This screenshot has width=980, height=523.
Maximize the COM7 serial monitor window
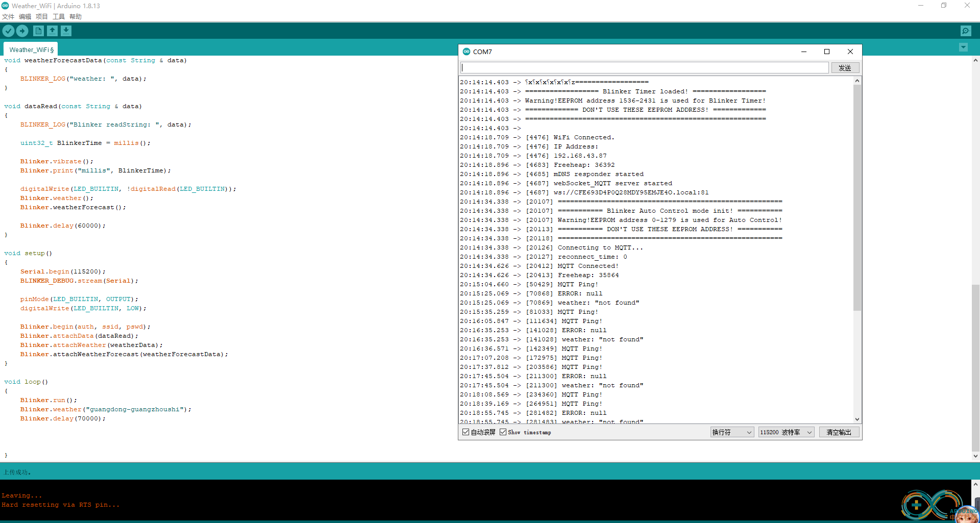[827, 52]
